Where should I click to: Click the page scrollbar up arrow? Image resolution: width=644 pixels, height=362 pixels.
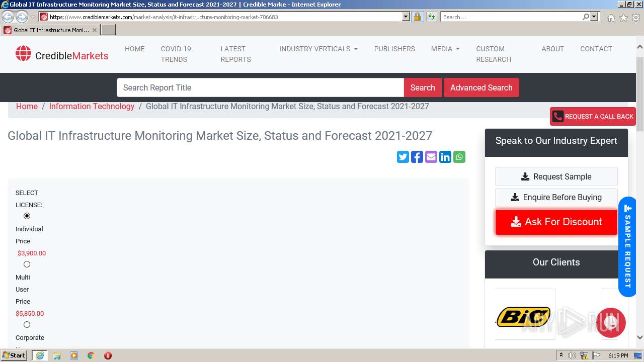coord(639,47)
